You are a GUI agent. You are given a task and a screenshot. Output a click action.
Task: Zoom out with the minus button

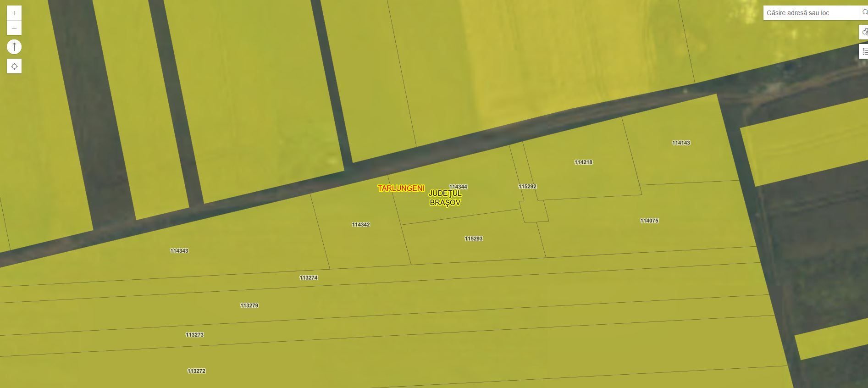click(x=14, y=28)
